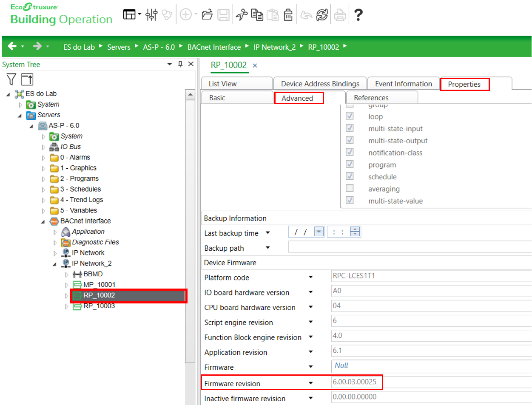Go forward with the right arrow
Screen dimensions: 532x405
(x=37, y=46)
